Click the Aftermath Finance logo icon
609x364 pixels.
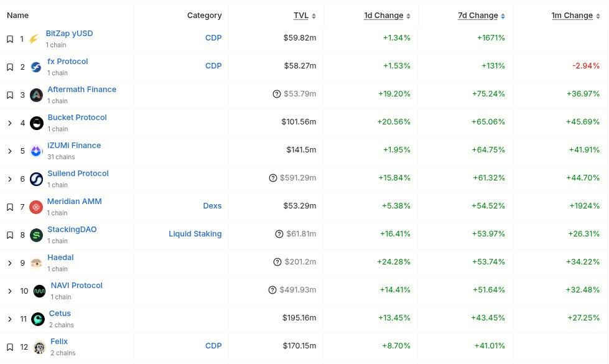coord(37,95)
